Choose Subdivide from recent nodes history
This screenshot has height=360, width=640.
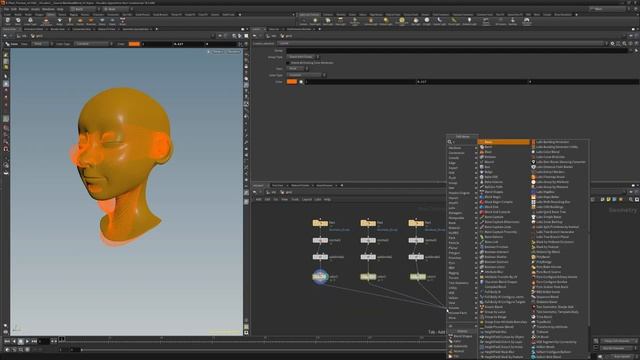click(460, 346)
